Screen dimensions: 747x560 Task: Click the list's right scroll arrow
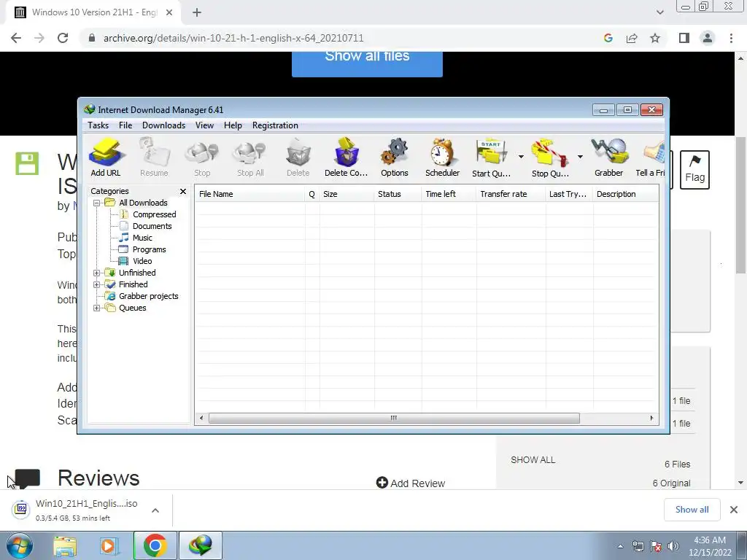coord(651,419)
